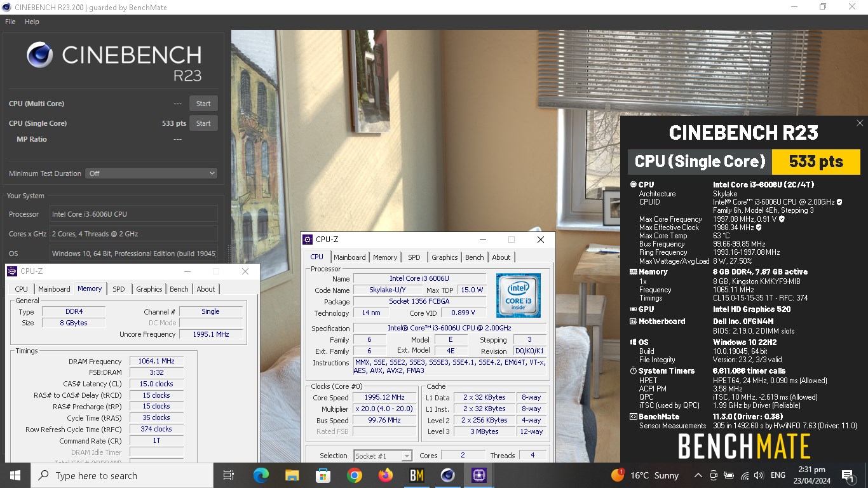Open the Cinebench File menu
This screenshot has width=868, height=488.
10,22
